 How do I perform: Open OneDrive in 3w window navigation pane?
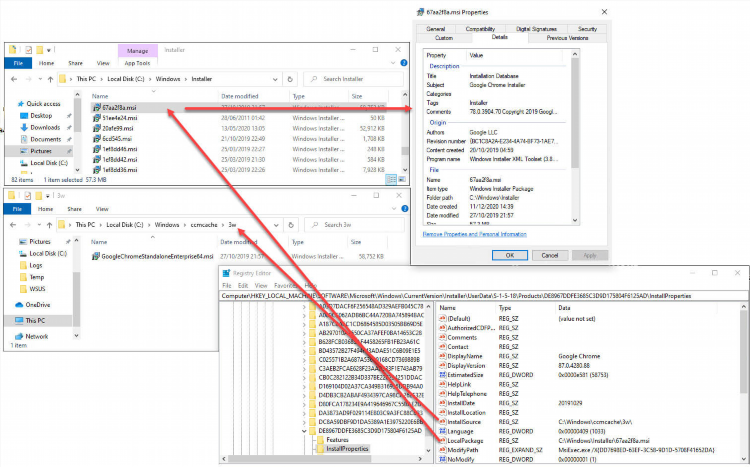[38, 305]
